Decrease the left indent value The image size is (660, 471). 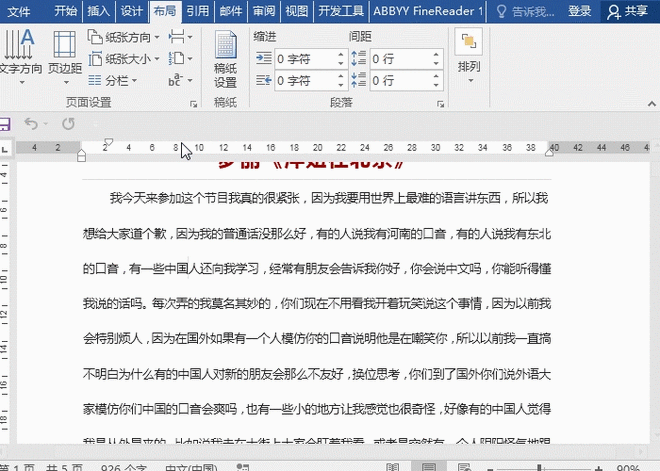click(341, 64)
